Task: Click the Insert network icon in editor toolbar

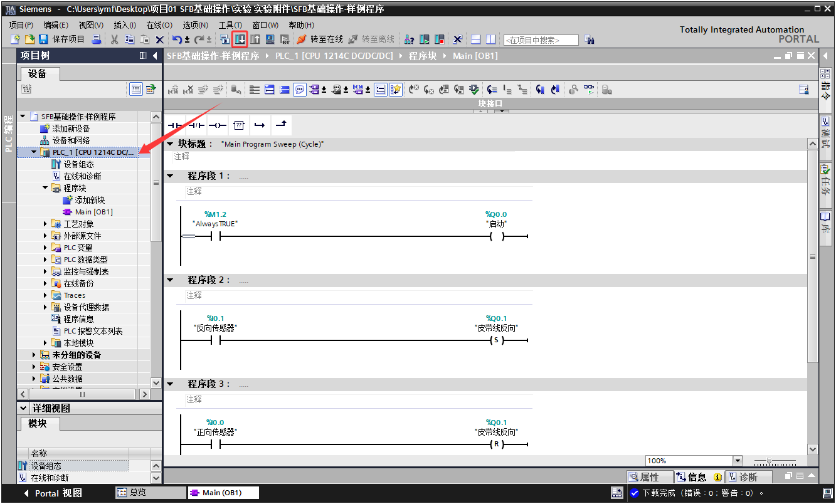Action: click(173, 90)
